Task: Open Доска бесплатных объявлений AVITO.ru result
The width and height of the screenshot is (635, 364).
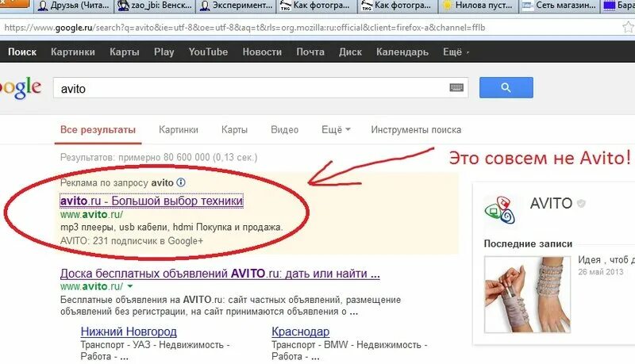Action: [220, 274]
